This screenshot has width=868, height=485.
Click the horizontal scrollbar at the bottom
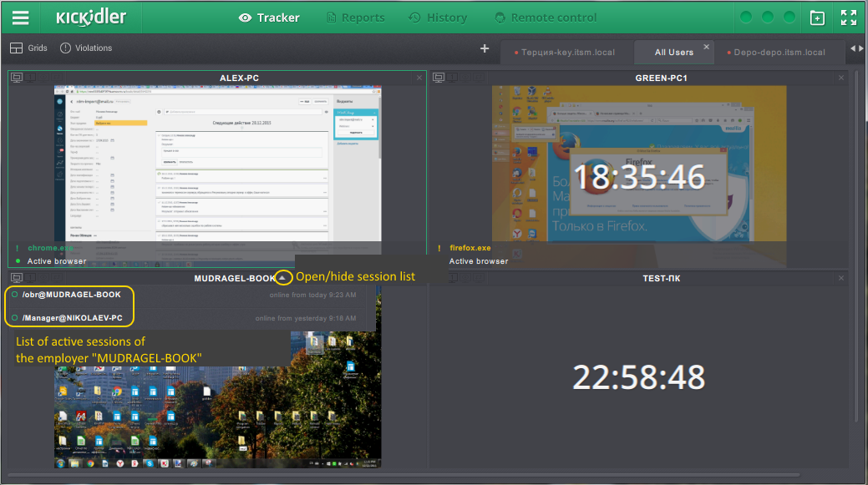click(404, 474)
